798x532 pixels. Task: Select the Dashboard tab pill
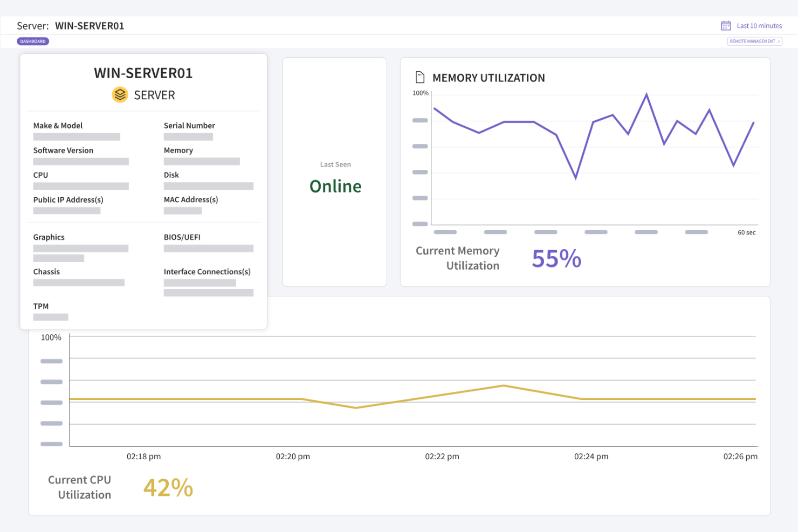33,42
